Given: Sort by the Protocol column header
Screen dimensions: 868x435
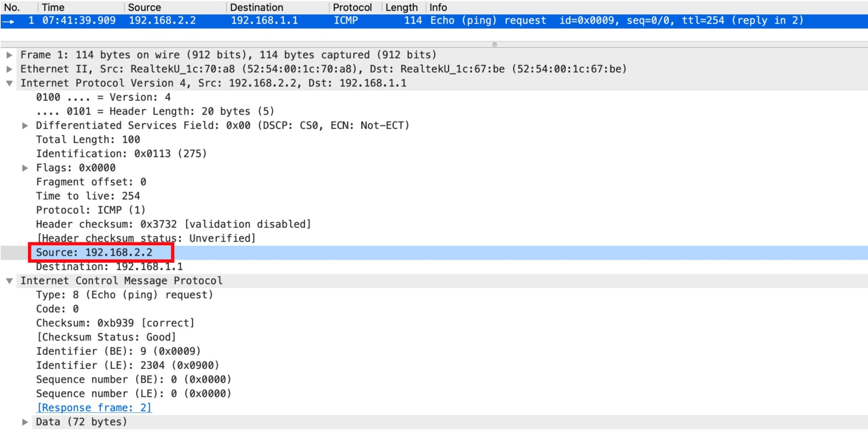Looking at the screenshot, I should (x=352, y=7).
